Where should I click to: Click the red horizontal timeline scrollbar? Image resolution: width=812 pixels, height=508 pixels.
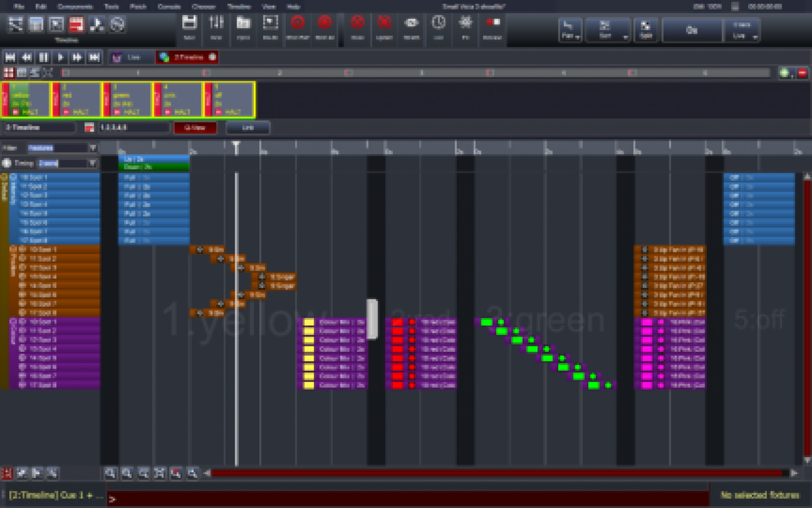497,473
